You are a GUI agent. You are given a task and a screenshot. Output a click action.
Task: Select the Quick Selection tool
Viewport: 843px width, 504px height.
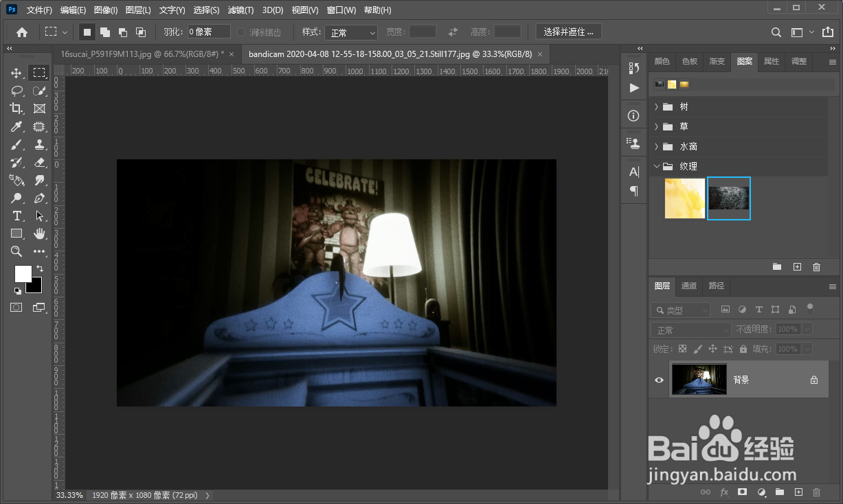click(39, 91)
